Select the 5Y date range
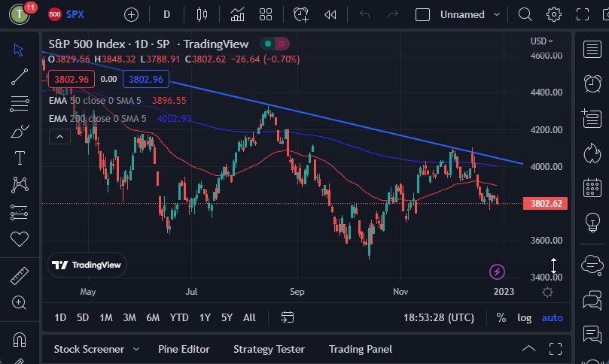609x364 pixels. (227, 317)
